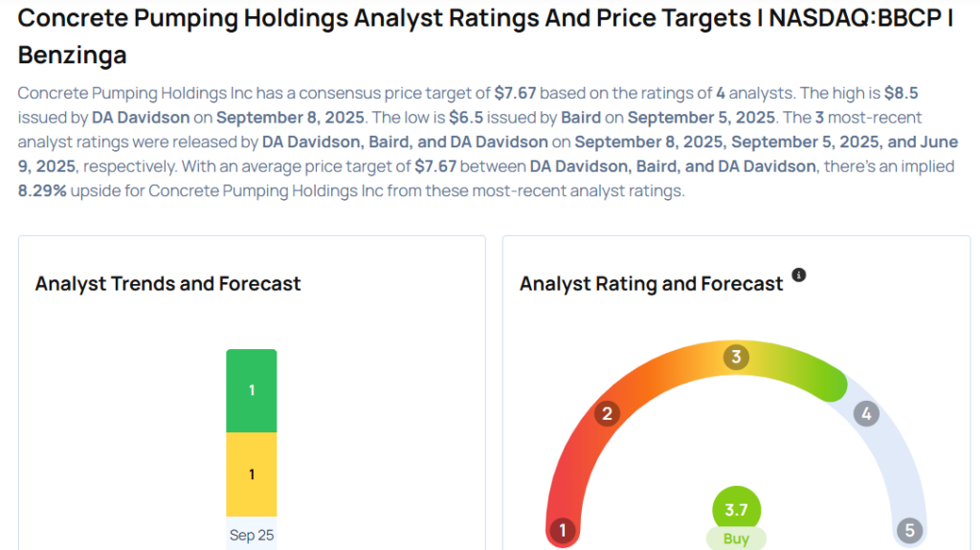Click the Sep 25 axis label
The height and width of the screenshot is (550, 980).
252,535
